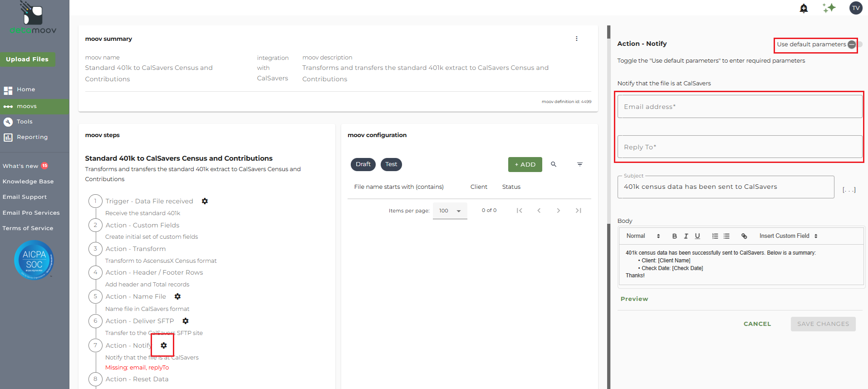
Task: Open Items per page dropdown
Action: point(450,211)
